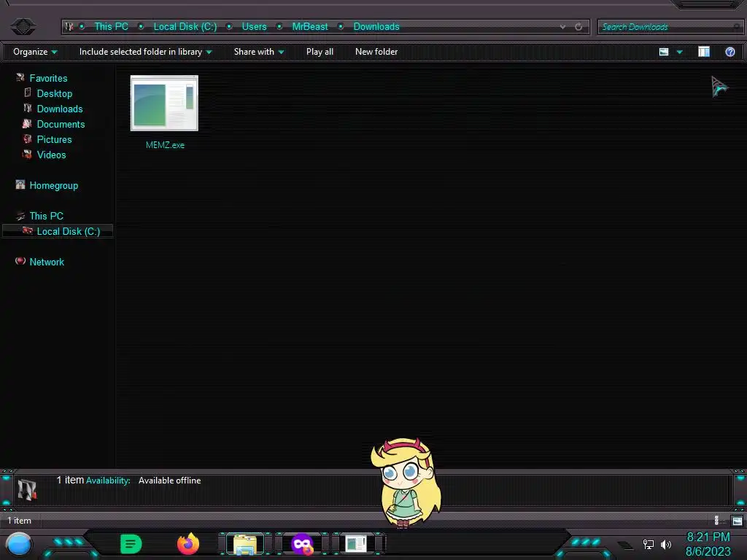
Task: Open Help with the question mark icon
Action: point(729,52)
